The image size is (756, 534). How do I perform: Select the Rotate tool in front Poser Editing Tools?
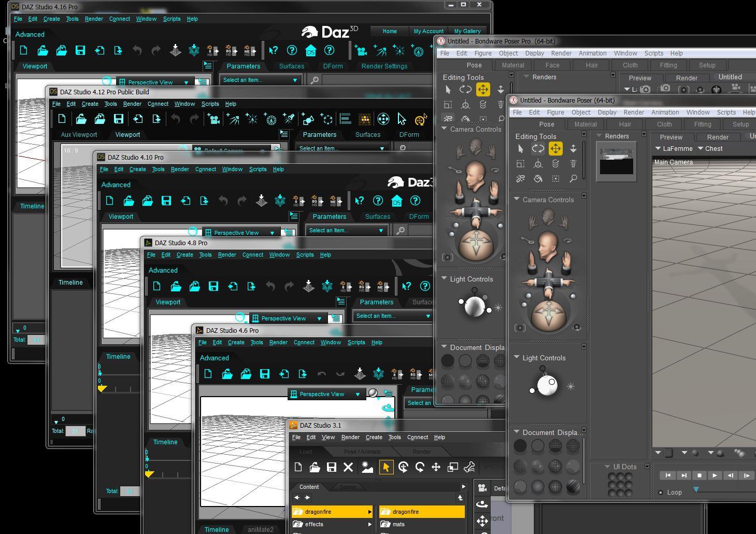coord(538,149)
